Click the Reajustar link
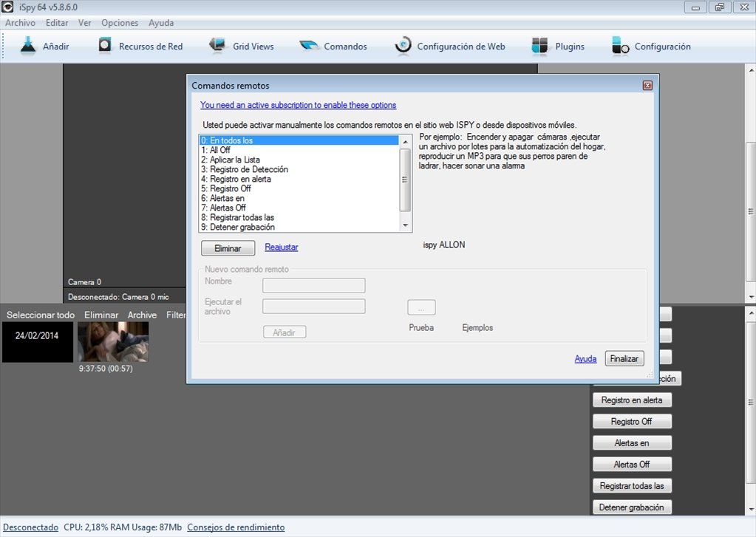The width and height of the screenshot is (756, 537). pos(281,247)
